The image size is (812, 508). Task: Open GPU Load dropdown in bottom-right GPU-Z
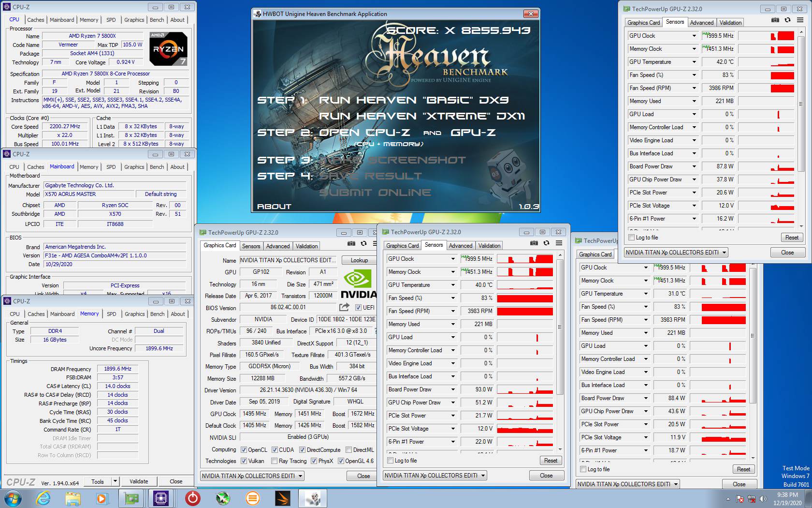pos(646,346)
